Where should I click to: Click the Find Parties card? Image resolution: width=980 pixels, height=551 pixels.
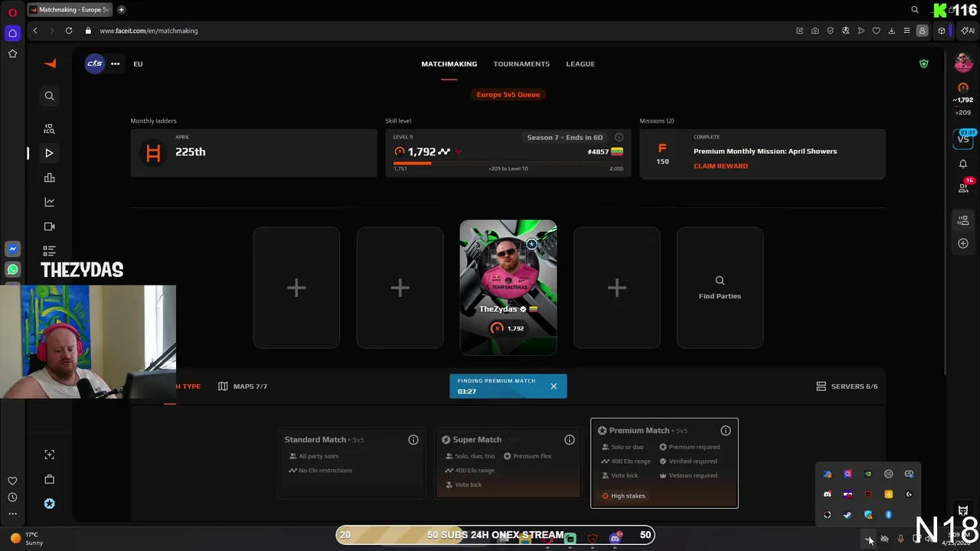coord(720,288)
